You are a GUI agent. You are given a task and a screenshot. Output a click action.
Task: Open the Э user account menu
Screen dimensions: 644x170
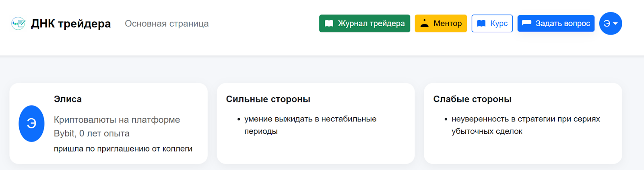point(607,24)
